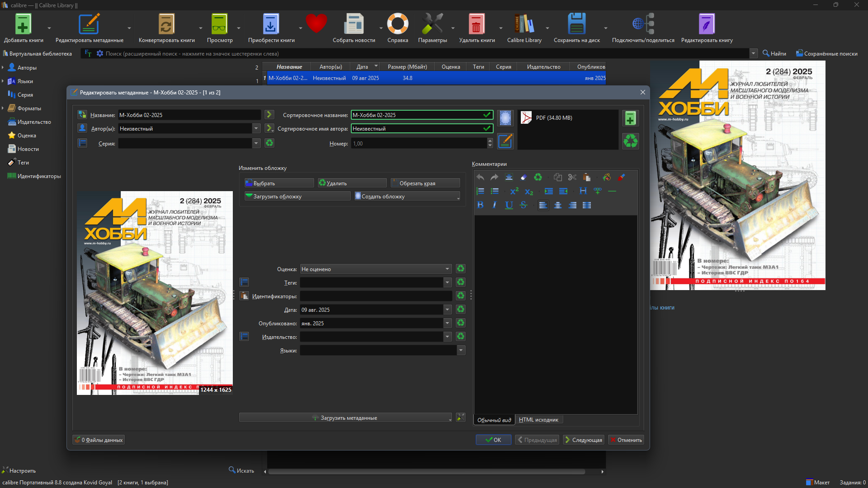Toggle strikethrough formatting in comments
The width and height of the screenshot is (868, 488).
(x=524, y=205)
